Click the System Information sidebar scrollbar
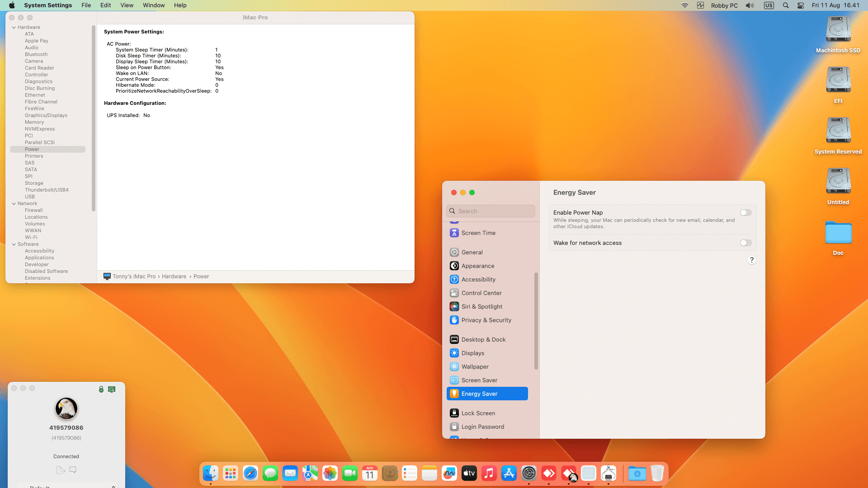868x488 pixels. (x=94, y=118)
